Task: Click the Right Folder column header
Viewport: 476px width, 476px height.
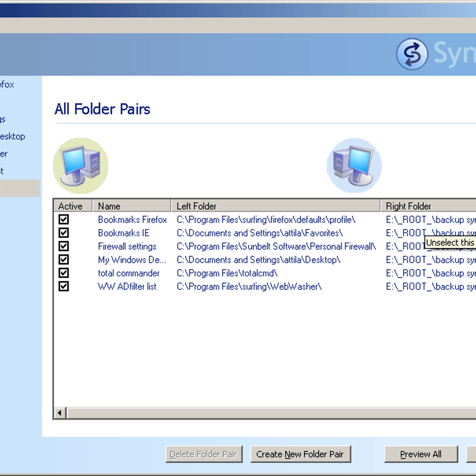Action: tap(428, 206)
